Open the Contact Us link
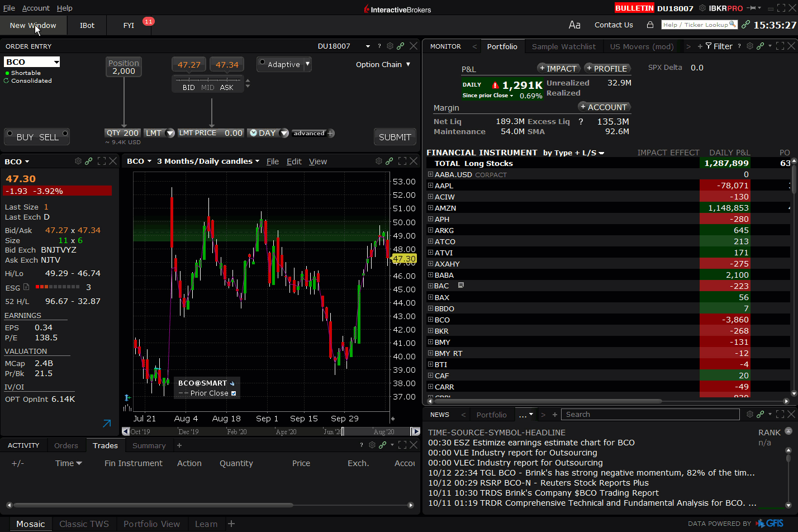 [614, 25]
